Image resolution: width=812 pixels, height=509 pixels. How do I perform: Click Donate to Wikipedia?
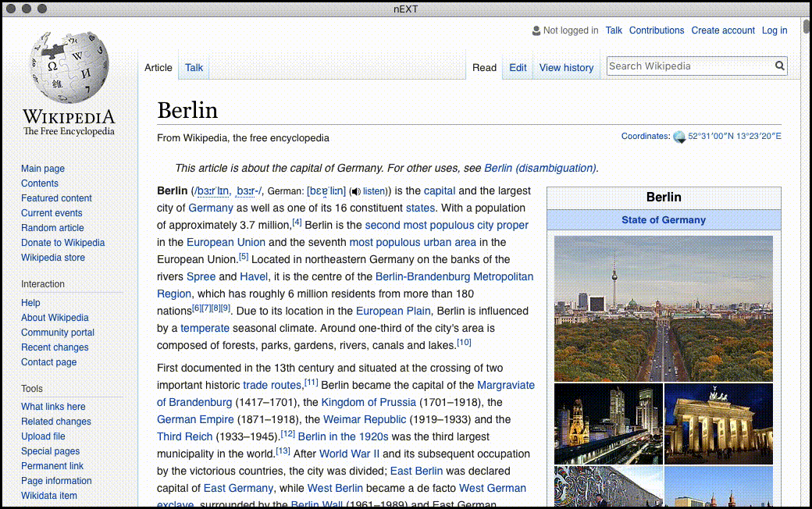coord(62,243)
